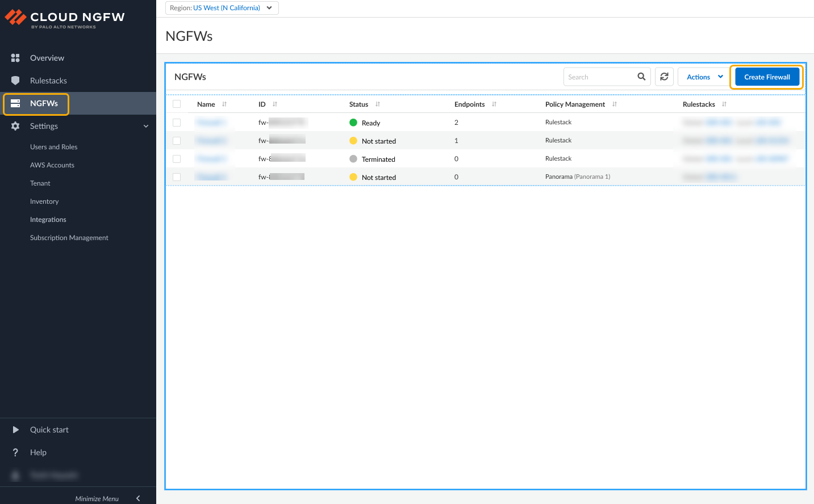Sort by Endpoints column sort icon
The width and height of the screenshot is (814, 504).
[x=494, y=104]
